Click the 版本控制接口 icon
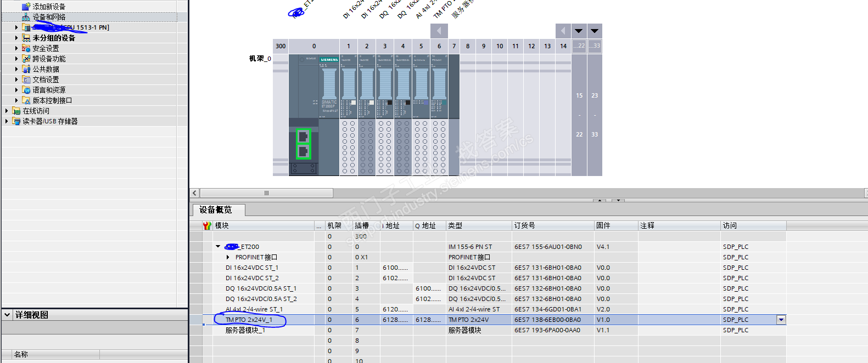 pos(26,100)
